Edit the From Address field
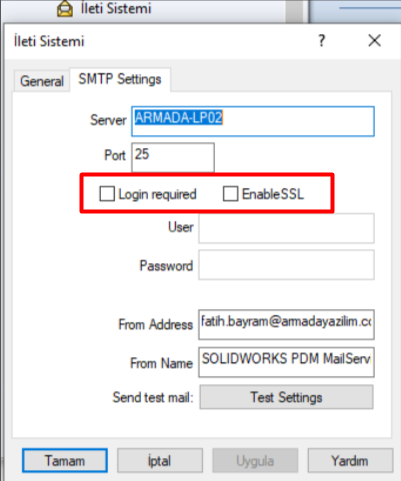 pos(286,324)
